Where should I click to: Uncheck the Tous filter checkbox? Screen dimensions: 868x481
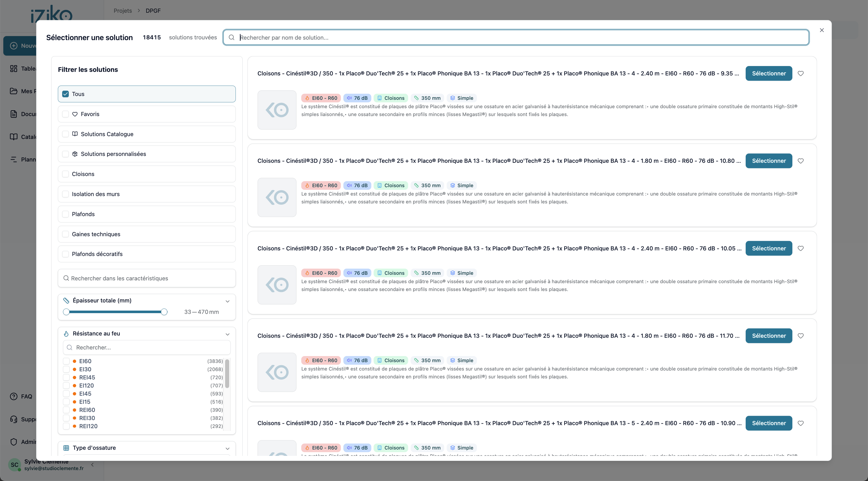click(65, 94)
